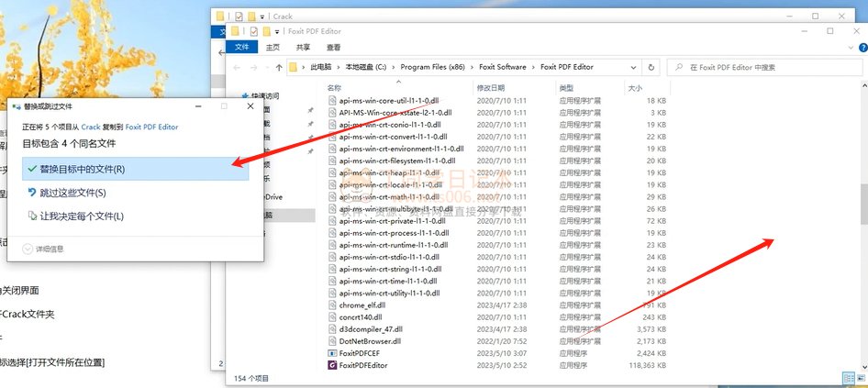Select file api-ms-win-crt-utility-l1-1-0.dll
The height and width of the screenshot is (388, 868).
(x=389, y=293)
